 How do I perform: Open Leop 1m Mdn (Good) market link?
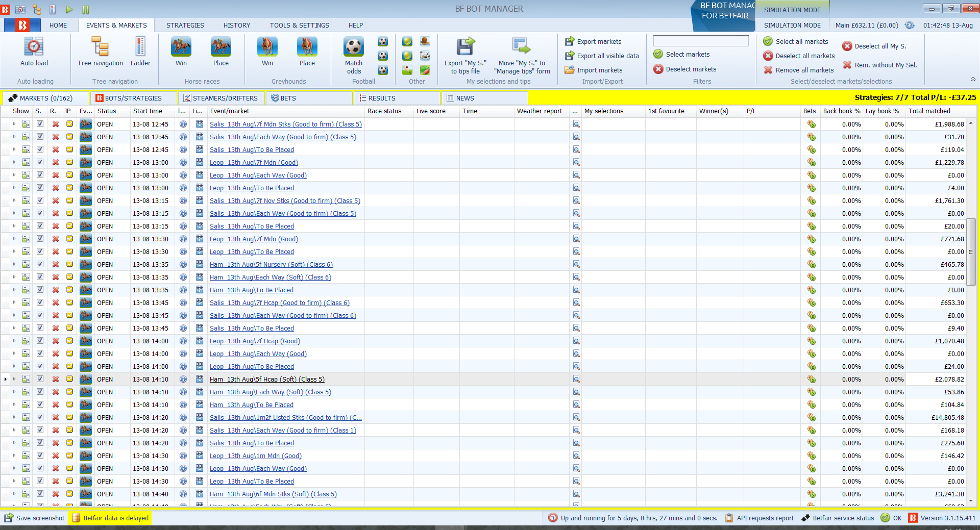click(255, 456)
